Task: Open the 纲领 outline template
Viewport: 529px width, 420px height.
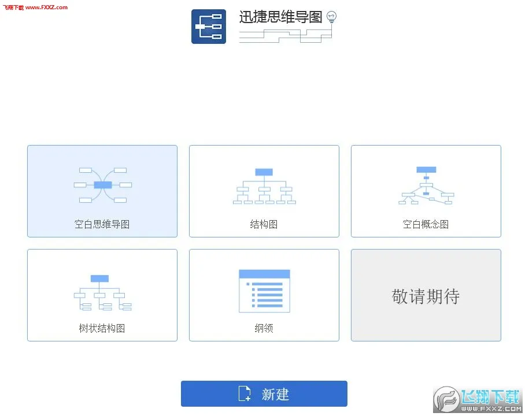Action: (x=264, y=295)
